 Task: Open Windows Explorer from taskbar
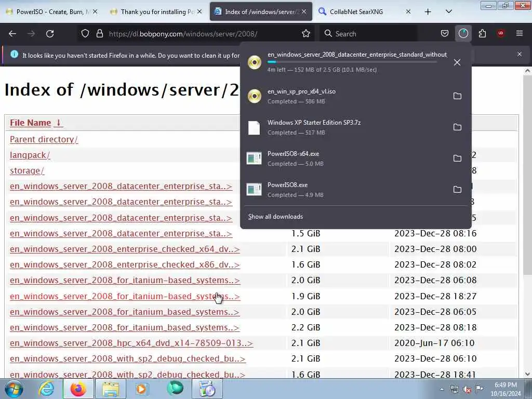[x=111, y=389]
